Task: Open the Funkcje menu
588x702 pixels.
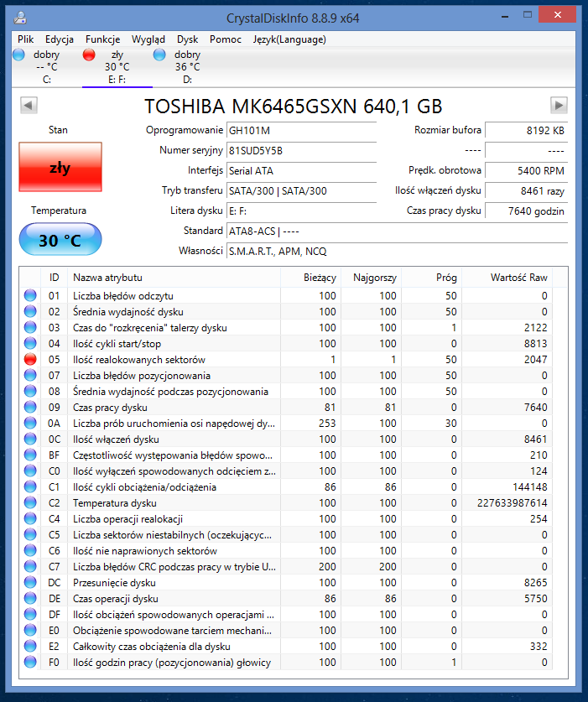Action: click(x=102, y=39)
